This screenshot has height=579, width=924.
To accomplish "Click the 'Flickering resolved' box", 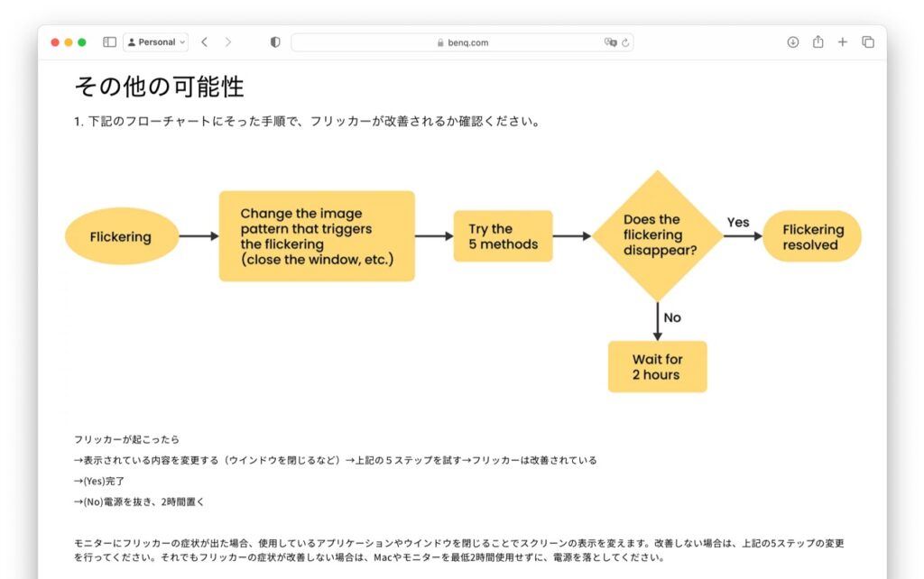I will click(x=811, y=235).
